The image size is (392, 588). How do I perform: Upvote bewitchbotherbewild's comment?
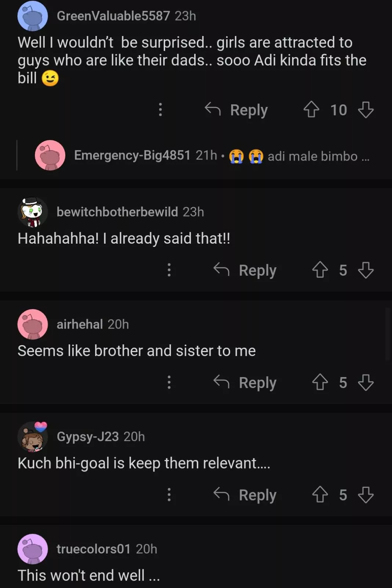tap(320, 270)
